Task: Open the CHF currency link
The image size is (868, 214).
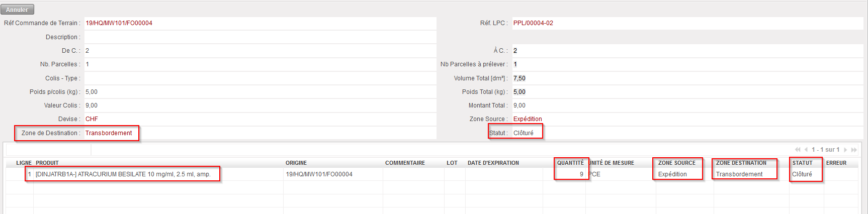Action: pos(92,119)
